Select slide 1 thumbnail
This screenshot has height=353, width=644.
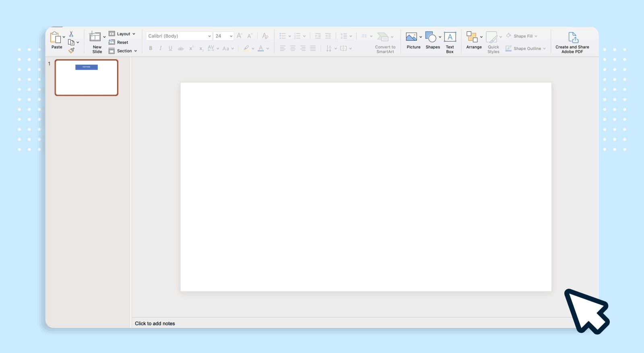click(87, 78)
